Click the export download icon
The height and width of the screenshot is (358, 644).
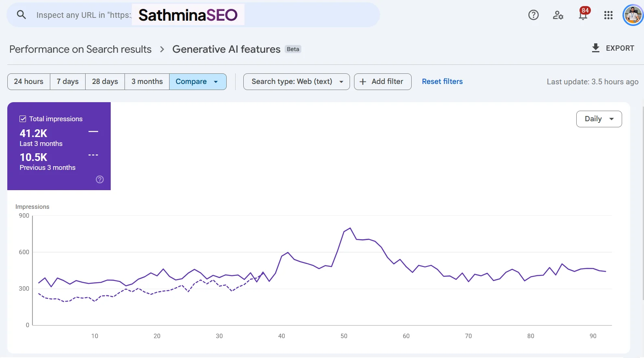[x=595, y=48]
